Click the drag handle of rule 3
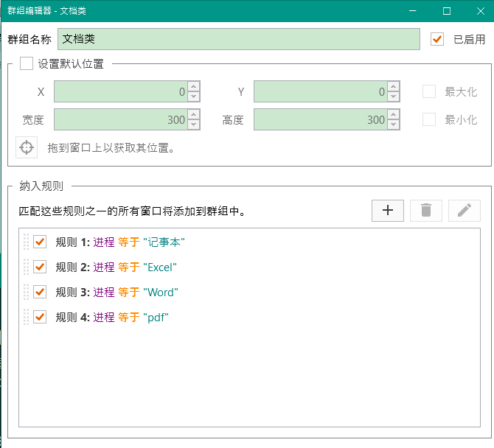Viewport: 494px width, 448px height. tap(26, 292)
